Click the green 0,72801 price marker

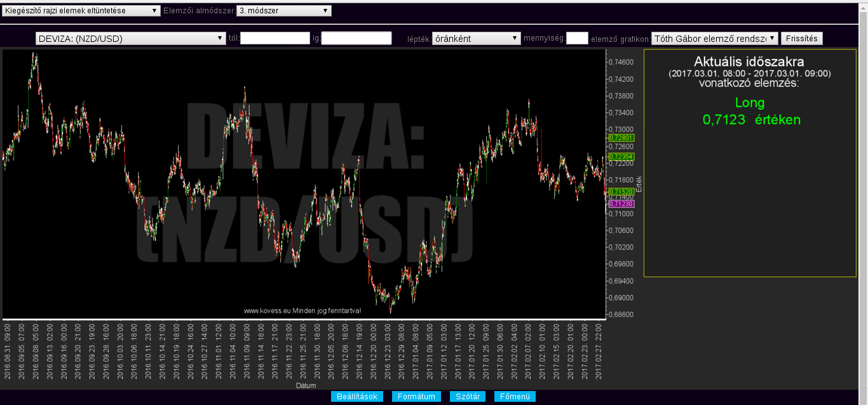[621, 138]
